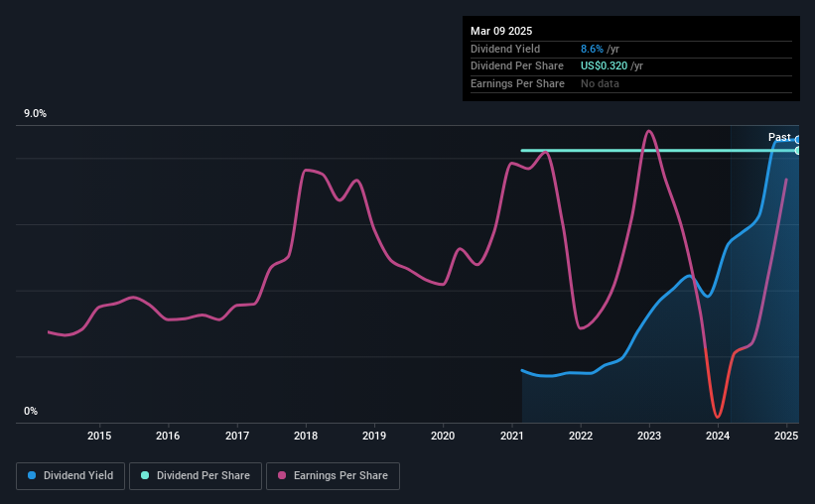Click the 2022 x-axis year label
815x504 pixels.
click(x=581, y=436)
